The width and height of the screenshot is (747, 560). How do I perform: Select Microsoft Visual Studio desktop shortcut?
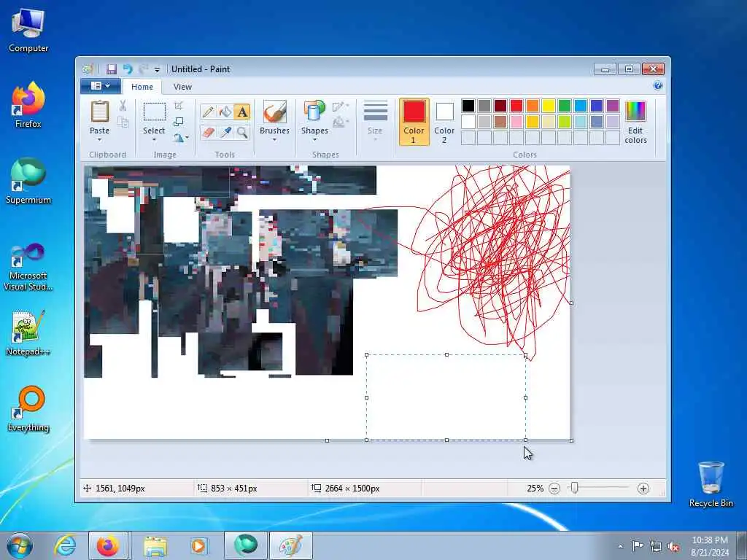(28, 267)
